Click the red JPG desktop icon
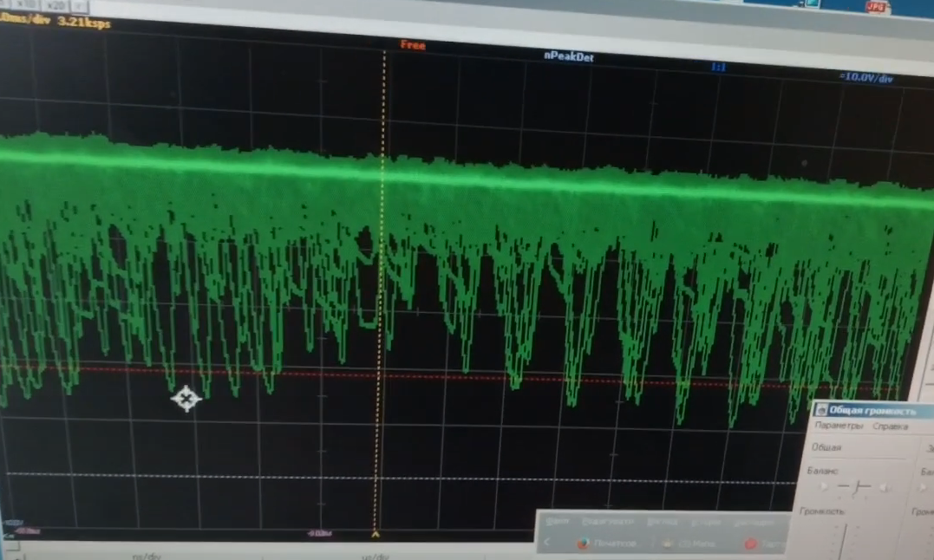The height and width of the screenshot is (560, 934). pos(878,5)
